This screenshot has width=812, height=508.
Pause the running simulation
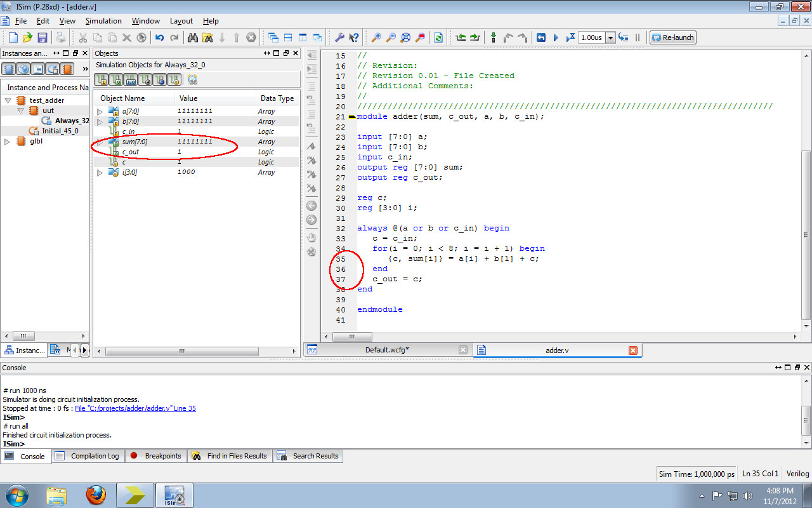pyautogui.click(x=638, y=37)
